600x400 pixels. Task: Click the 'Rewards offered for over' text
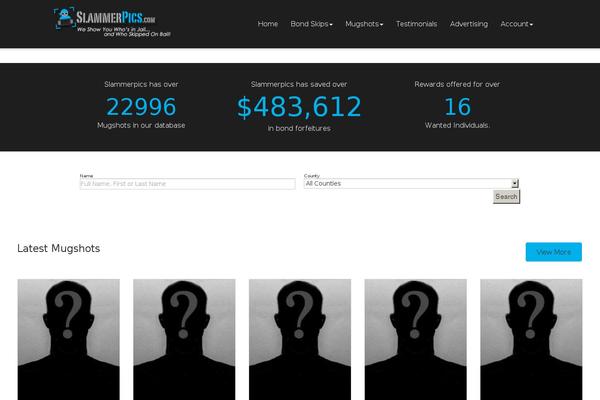pyautogui.click(x=457, y=84)
